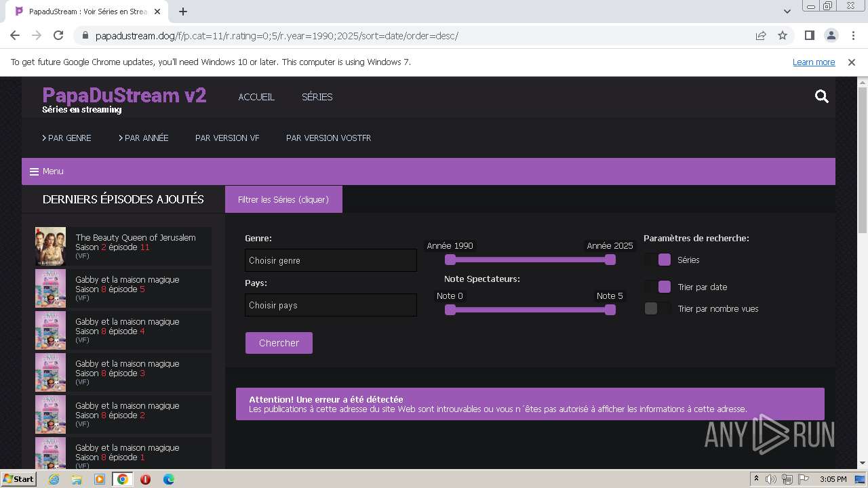Screen dimensions: 868x488
Task: Select PAR VERSION VF menu
Action: click(227, 138)
